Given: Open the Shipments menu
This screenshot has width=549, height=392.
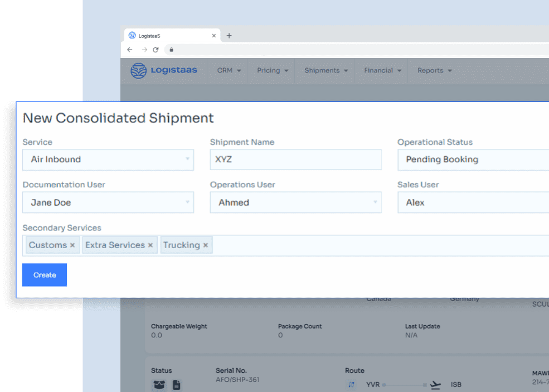Looking at the screenshot, I should coord(326,70).
